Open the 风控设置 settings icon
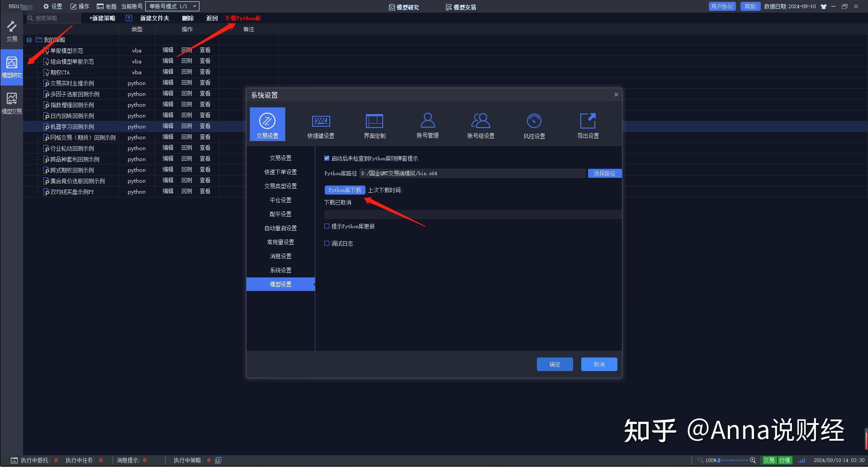This screenshot has width=868, height=467. click(x=534, y=125)
